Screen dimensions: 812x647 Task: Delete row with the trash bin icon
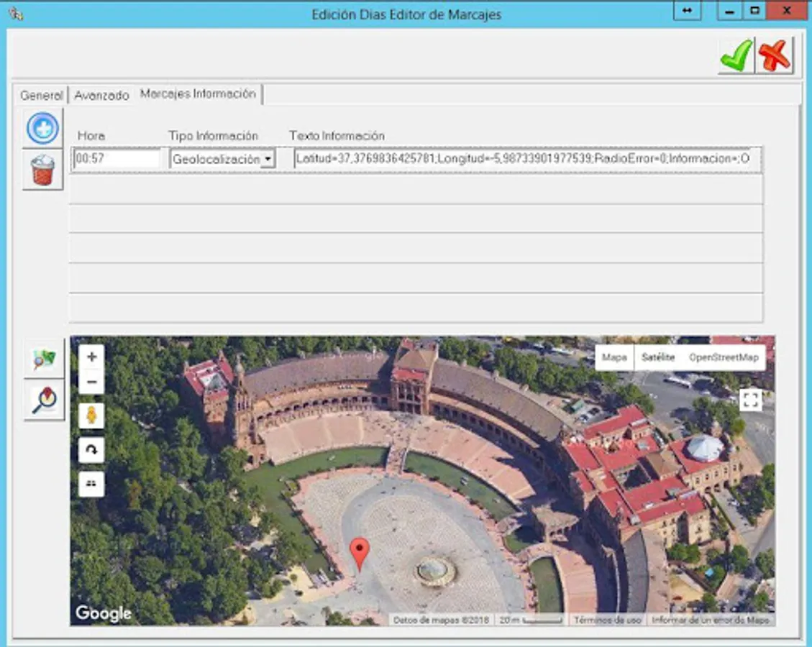click(x=42, y=170)
